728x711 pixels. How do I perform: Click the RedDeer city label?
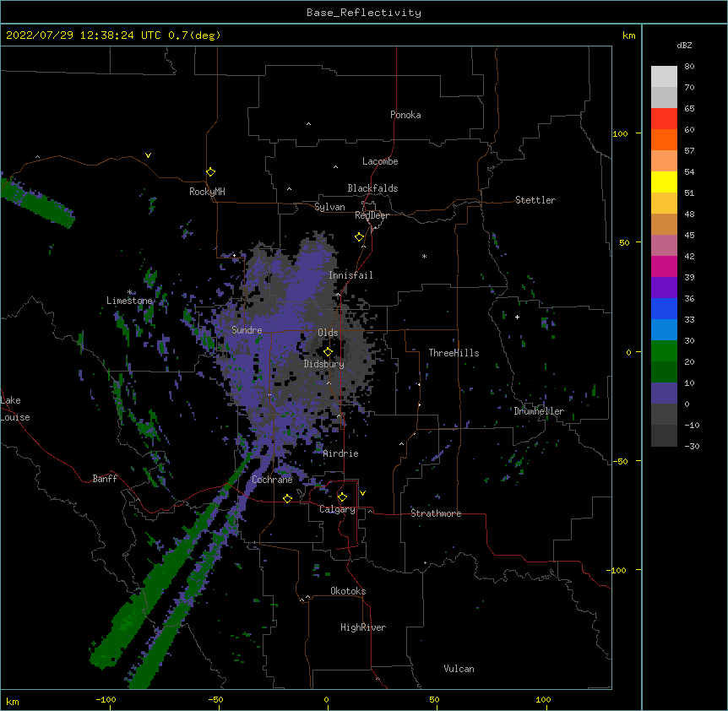pos(372,215)
